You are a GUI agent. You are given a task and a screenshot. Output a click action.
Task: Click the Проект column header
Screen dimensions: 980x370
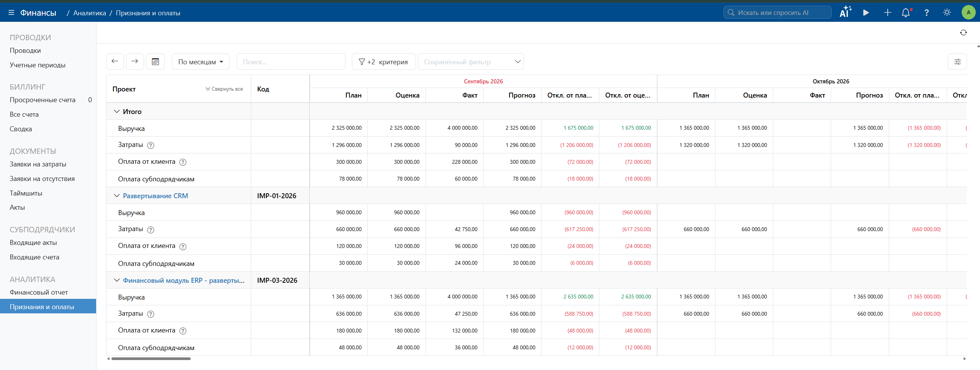(x=124, y=89)
